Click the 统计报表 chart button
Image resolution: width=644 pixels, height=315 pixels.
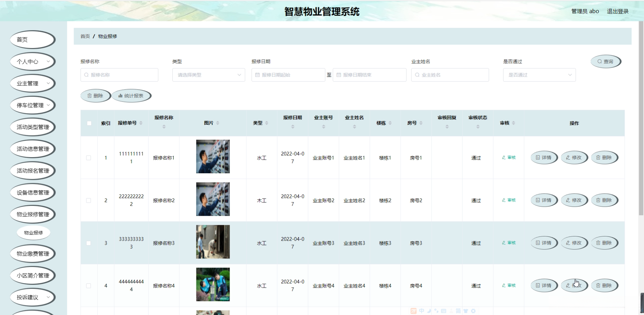pyautogui.click(x=131, y=96)
